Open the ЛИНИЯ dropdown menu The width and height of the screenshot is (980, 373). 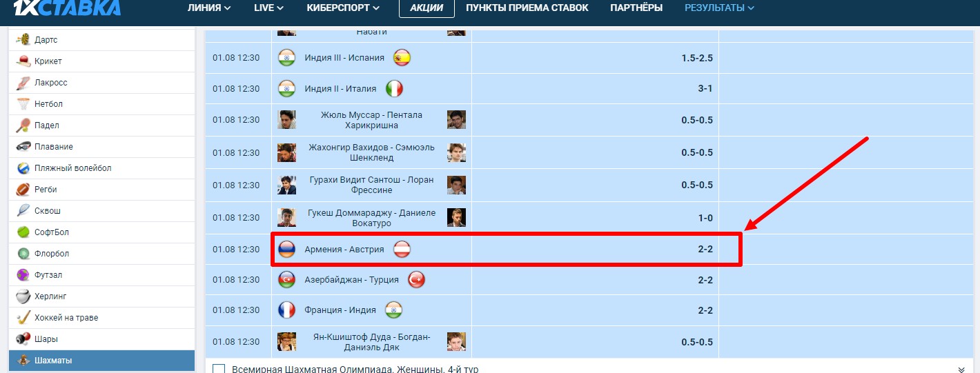[x=209, y=8]
